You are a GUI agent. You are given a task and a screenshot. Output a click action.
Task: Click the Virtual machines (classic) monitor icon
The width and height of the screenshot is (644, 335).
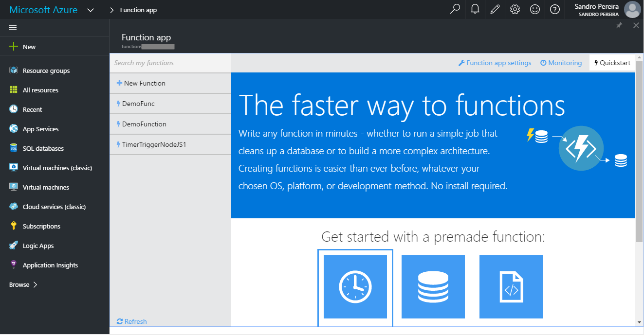click(x=14, y=168)
